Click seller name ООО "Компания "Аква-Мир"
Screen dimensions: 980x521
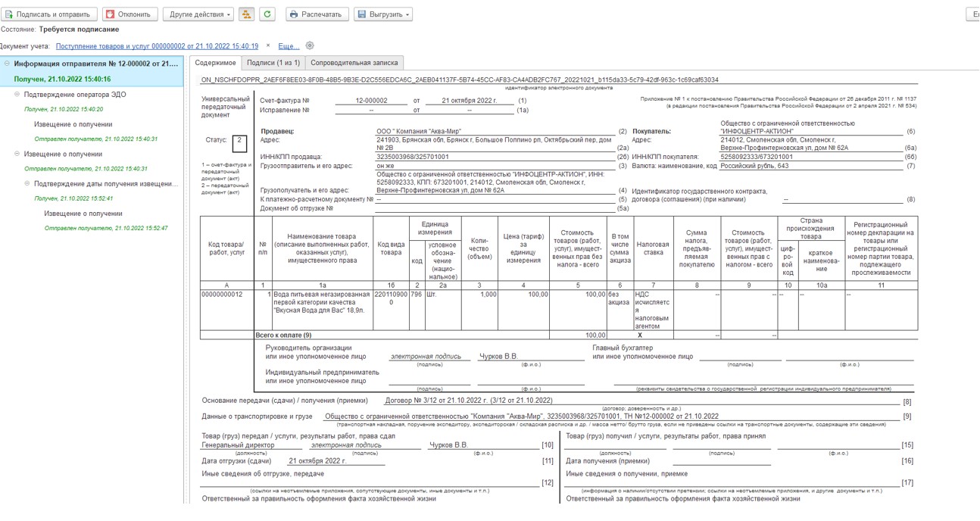[x=418, y=132]
